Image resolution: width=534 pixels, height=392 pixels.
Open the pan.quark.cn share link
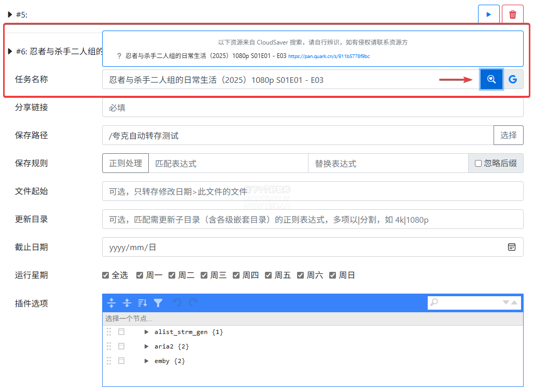coord(329,56)
